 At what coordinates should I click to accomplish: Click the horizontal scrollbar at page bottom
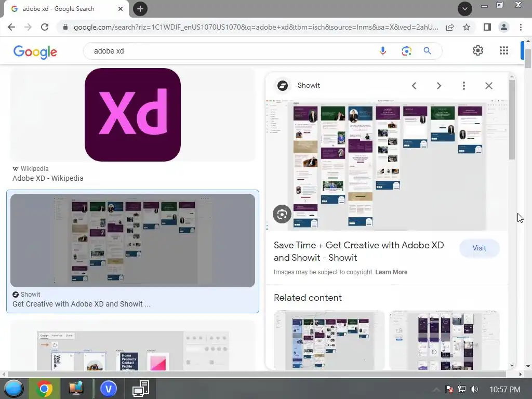pyautogui.click(x=257, y=374)
